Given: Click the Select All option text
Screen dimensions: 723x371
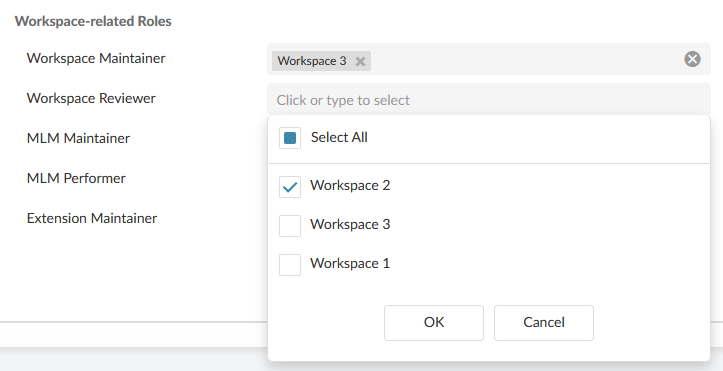Looking at the screenshot, I should pyautogui.click(x=339, y=137).
